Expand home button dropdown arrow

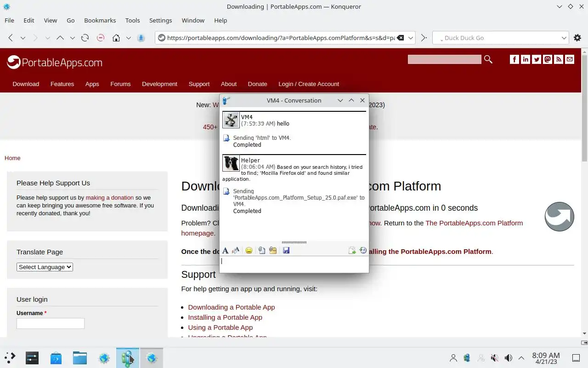(129, 38)
